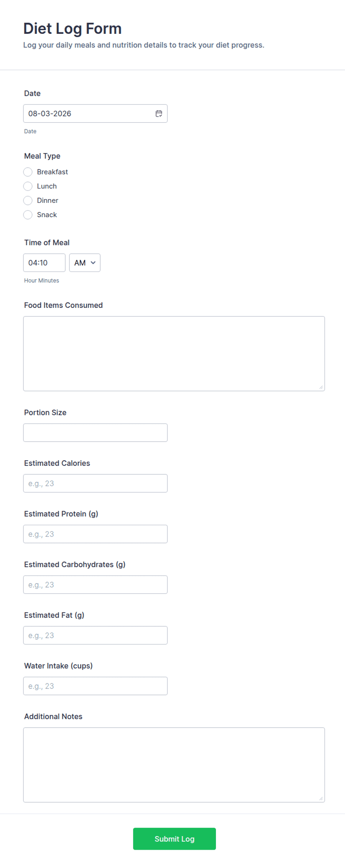Click the Water Intake (cups) input
Screen dimensions: 345x868
(95, 686)
